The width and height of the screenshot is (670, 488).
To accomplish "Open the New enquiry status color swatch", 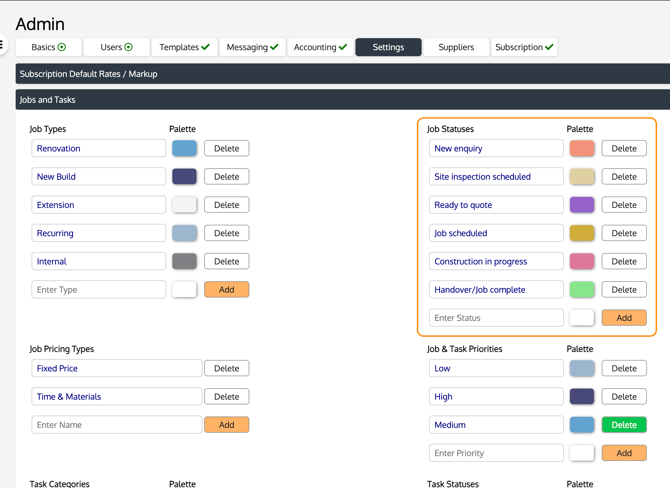I will (582, 148).
